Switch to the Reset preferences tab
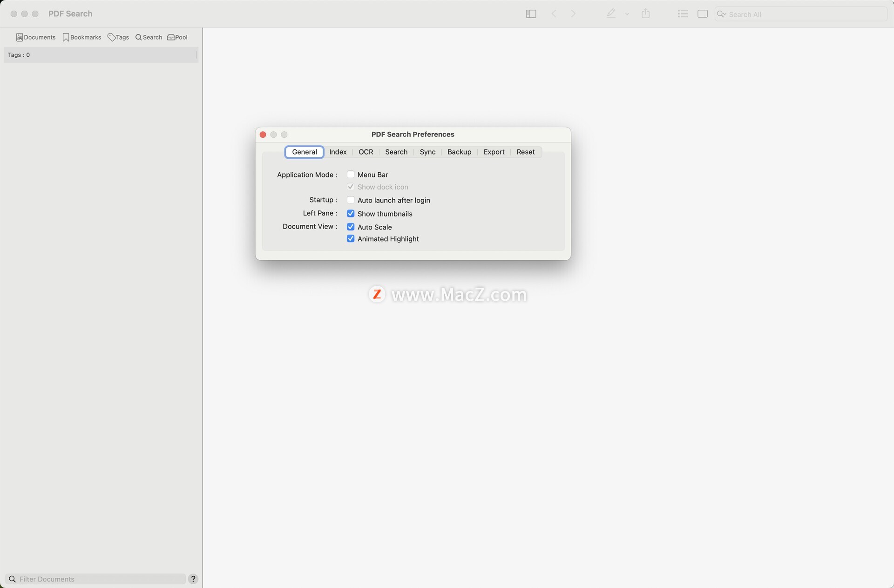Viewport: 894px width, 588px height. point(525,152)
